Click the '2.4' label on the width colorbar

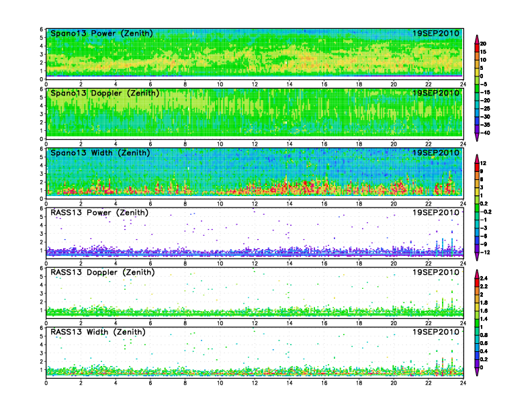484,279
